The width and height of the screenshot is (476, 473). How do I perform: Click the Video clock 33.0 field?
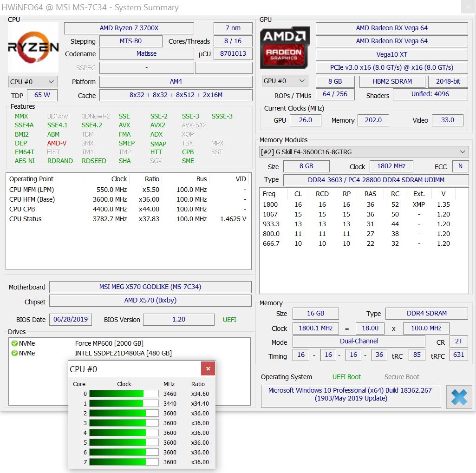pyautogui.click(x=448, y=120)
